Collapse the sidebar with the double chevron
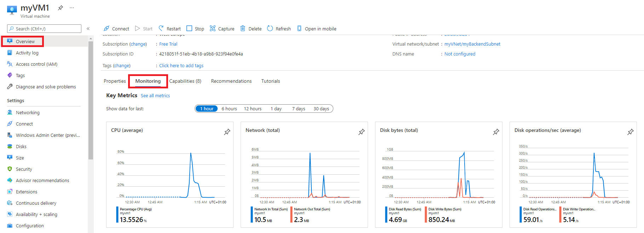 click(x=88, y=29)
